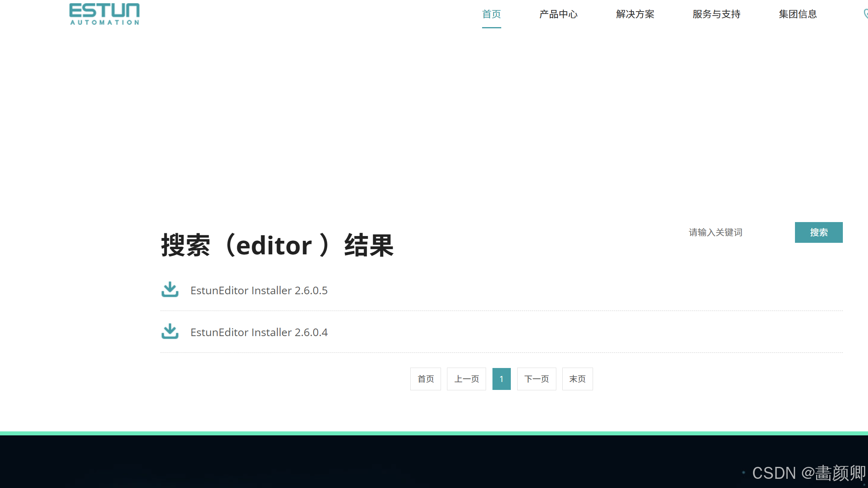Click download icon for Installer 2.6.0.4
Viewport: 868px width, 488px height.
(170, 332)
